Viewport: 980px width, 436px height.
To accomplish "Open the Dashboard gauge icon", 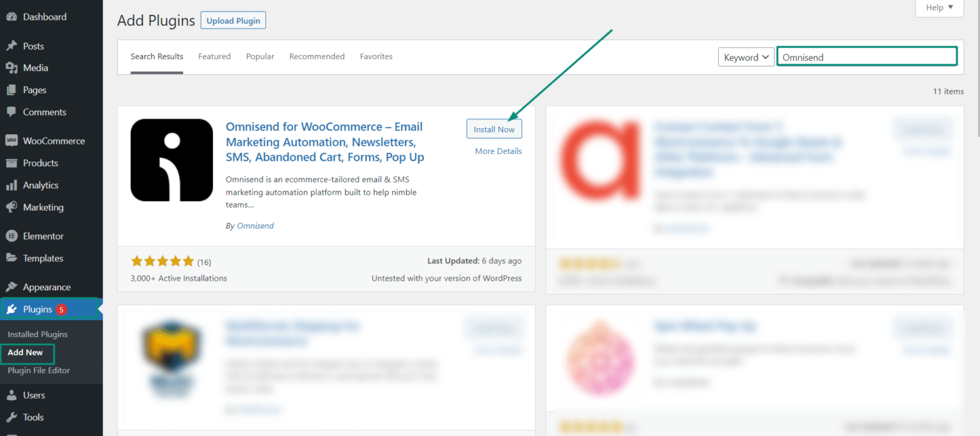I will tap(12, 16).
